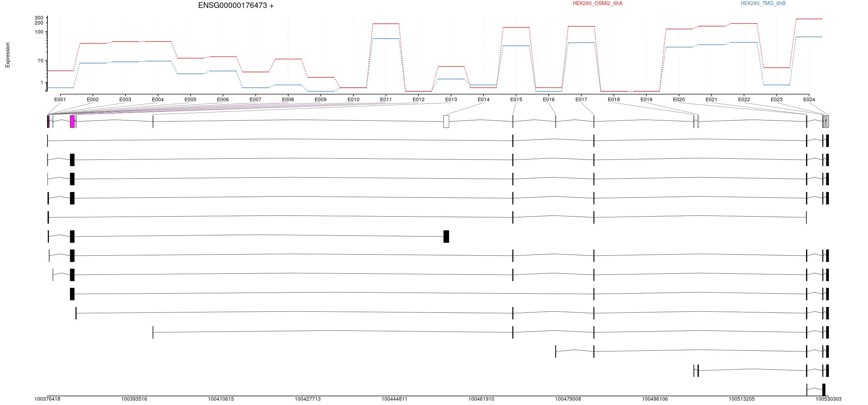Click the Expression y-axis label
Image resolution: width=868 pixels, height=405 pixels.
click(x=8, y=55)
